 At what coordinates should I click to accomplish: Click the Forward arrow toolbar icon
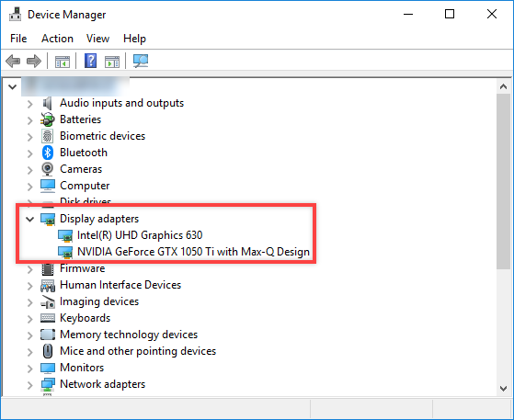pyautogui.click(x=34, y=61)
